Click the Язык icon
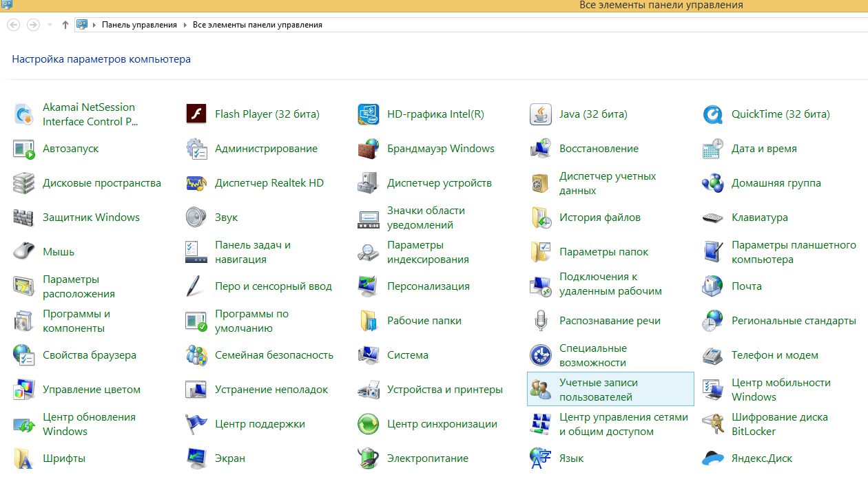The image size is (868, 497). 541,458
